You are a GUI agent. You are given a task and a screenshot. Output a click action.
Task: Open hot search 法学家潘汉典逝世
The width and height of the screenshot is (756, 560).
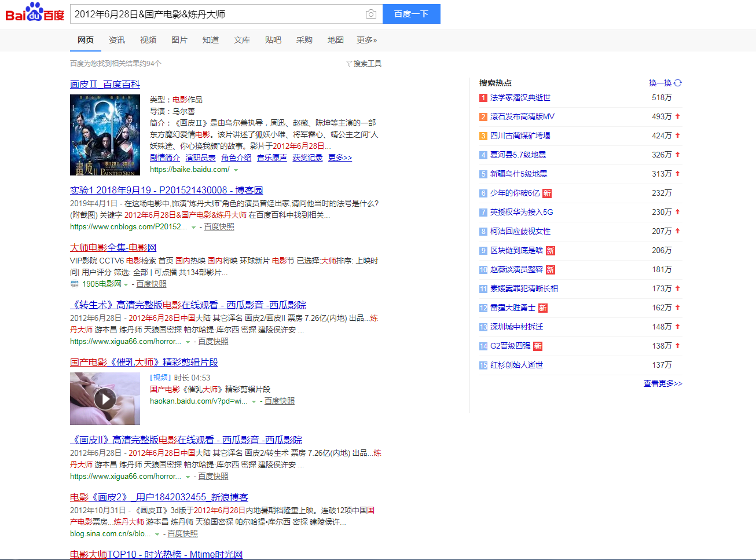pyautogui.click(x=520, y=98)
